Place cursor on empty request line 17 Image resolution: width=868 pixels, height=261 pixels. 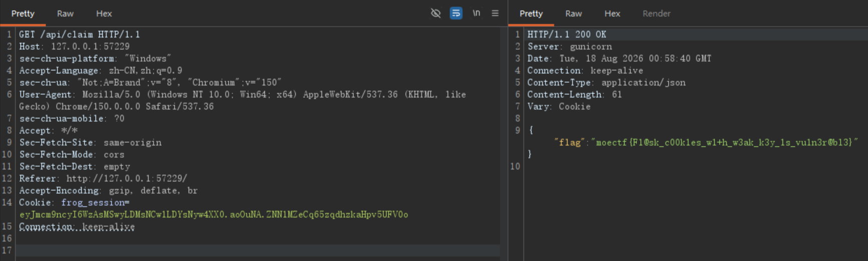pyautogui.click(x=258, y=250)
